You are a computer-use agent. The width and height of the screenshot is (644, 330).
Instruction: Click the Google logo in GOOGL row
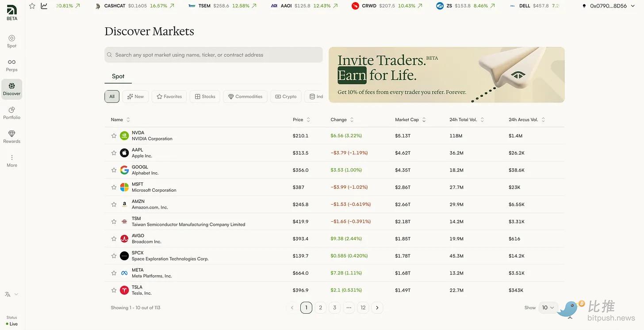point(124,170)
